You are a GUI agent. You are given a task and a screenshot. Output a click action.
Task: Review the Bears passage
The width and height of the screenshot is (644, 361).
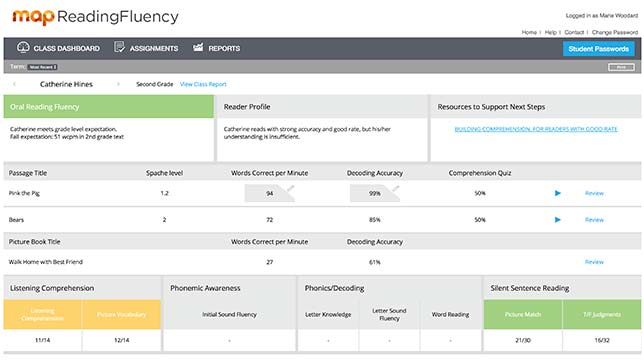point(594,220)
